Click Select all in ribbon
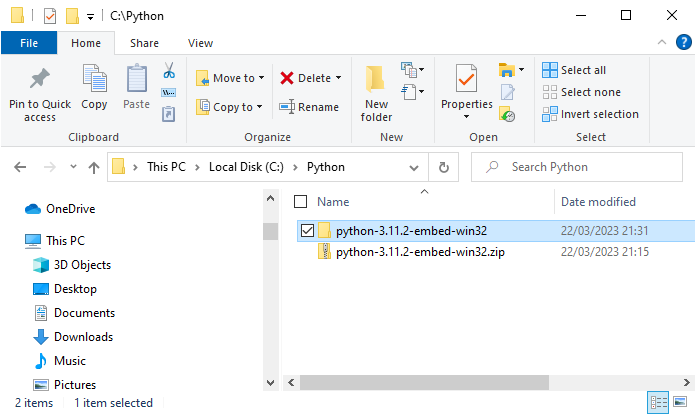The height and width of the screenshot is (415, 696). pyautogui.click(x=583, y=70)
